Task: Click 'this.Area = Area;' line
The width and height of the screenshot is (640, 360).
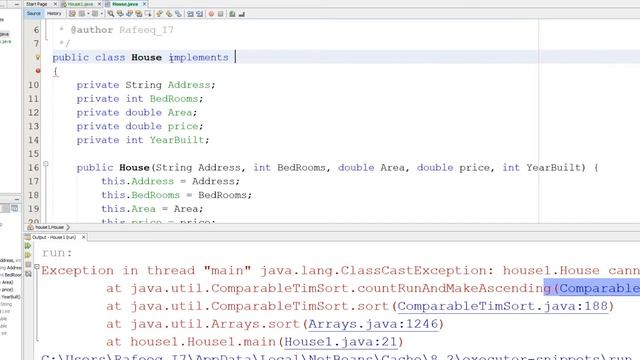Action: (152, 209)
